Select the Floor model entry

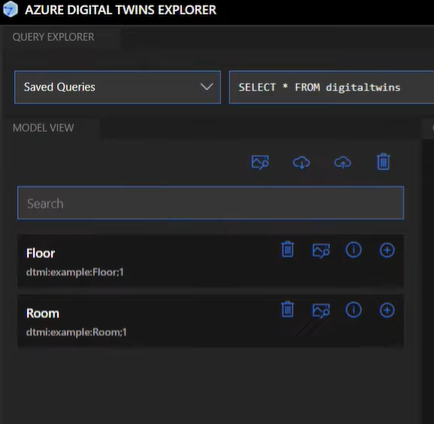coord(210,261)
